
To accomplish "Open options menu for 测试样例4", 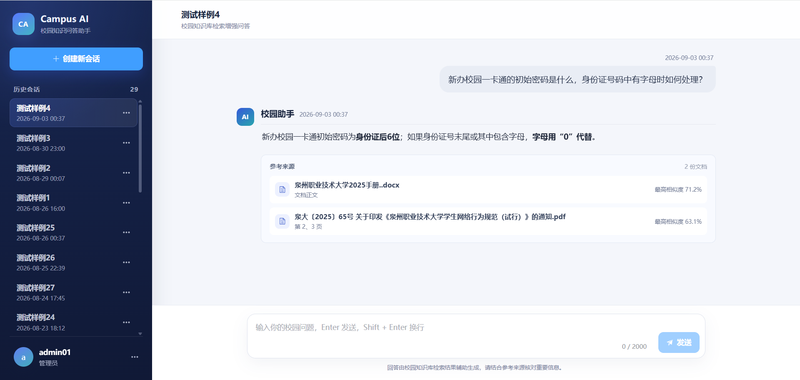I will pyautogui.click(x=126, y=113).
